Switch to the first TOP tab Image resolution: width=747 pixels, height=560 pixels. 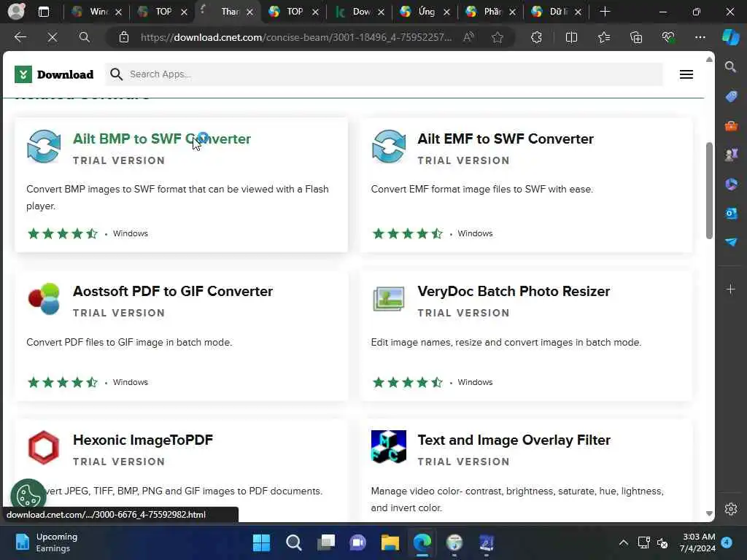pos(162,12)
